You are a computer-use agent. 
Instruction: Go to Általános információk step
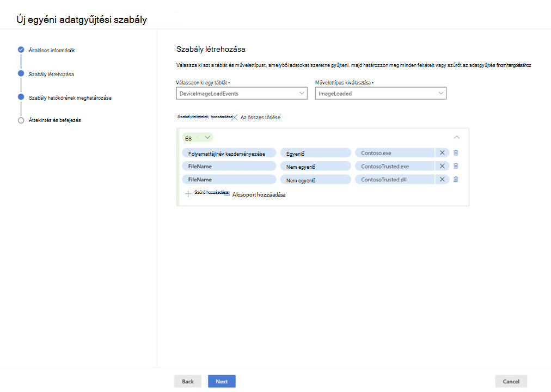pos(52,50)
